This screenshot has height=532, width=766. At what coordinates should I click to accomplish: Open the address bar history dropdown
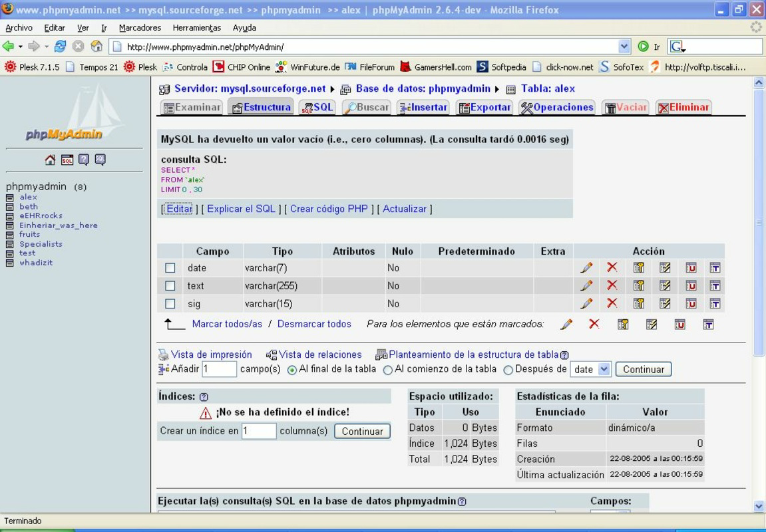point(624,47)
